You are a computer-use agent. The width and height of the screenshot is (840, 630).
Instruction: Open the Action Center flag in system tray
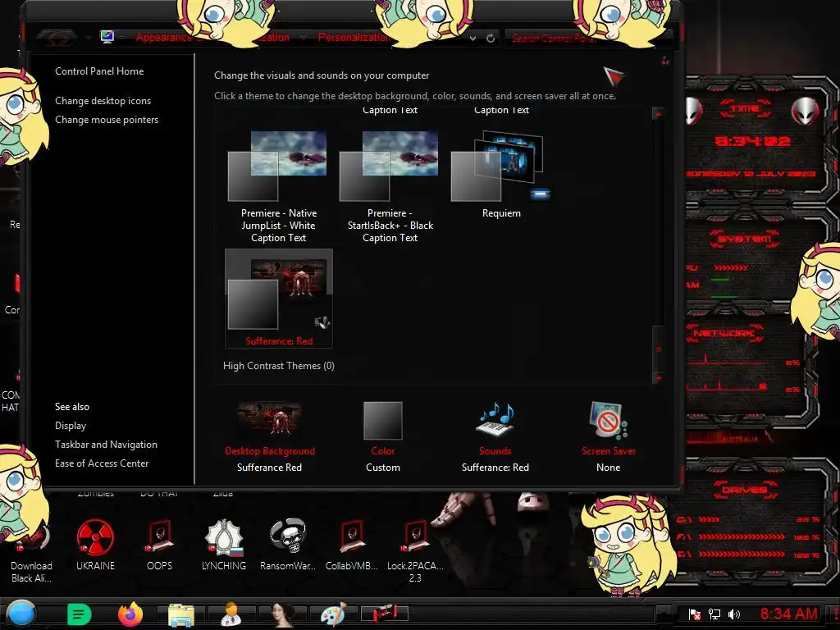click(x=695, y=614)
